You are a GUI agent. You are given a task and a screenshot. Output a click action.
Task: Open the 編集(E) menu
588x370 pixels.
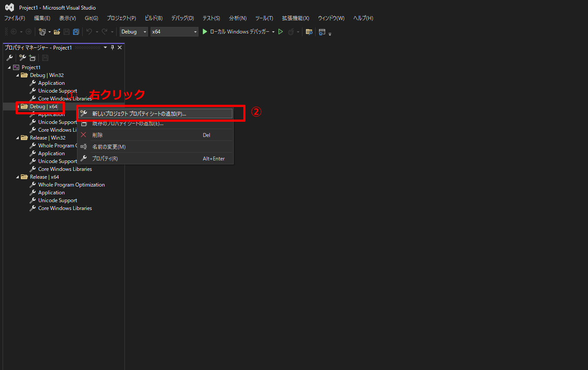[42, 18]
